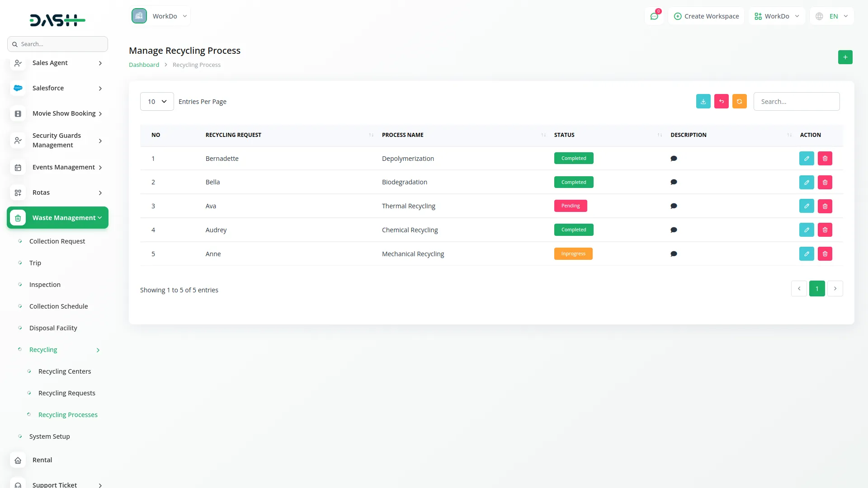Screen dimensions: 868x488
Task: Click the Dashboard breadcrumb link
Action: 144,65
